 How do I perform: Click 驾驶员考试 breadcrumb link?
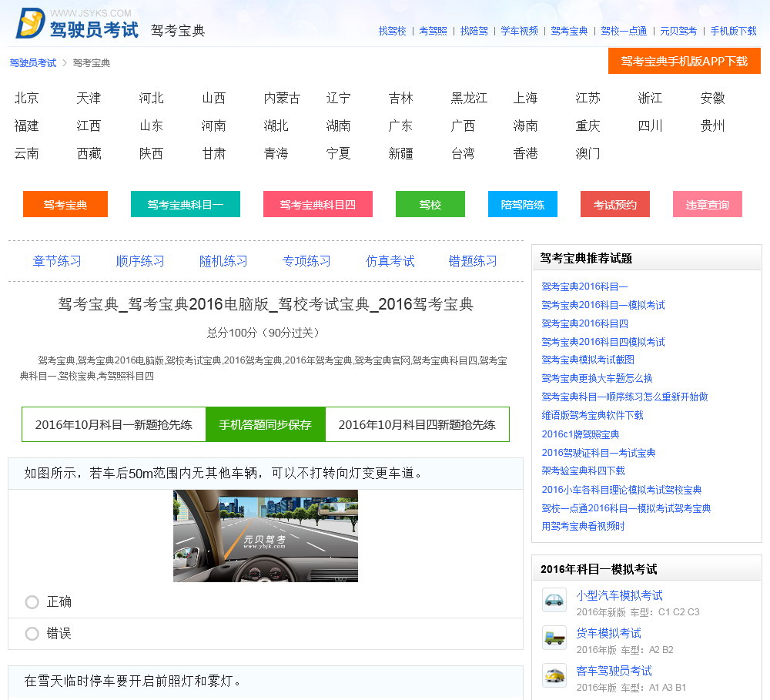(33, 63)
